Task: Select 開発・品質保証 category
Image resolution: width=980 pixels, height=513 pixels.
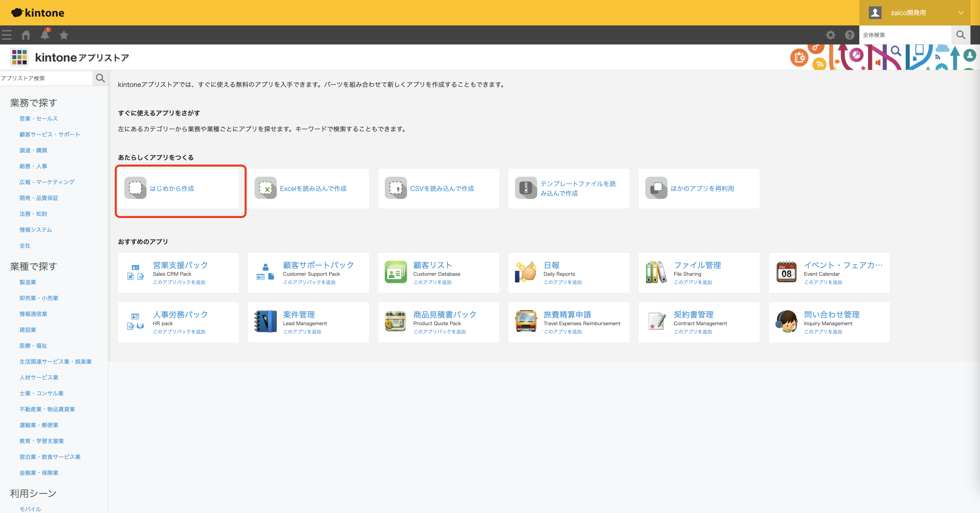Action: coord(39,198)
